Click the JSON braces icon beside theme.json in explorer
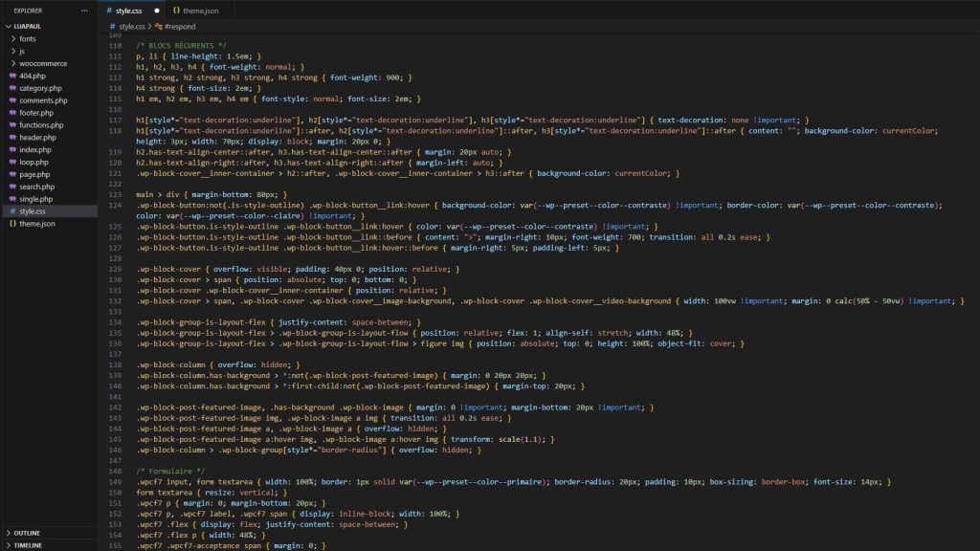Viewport: 980px width, 551px height. (x=12, y=224)
